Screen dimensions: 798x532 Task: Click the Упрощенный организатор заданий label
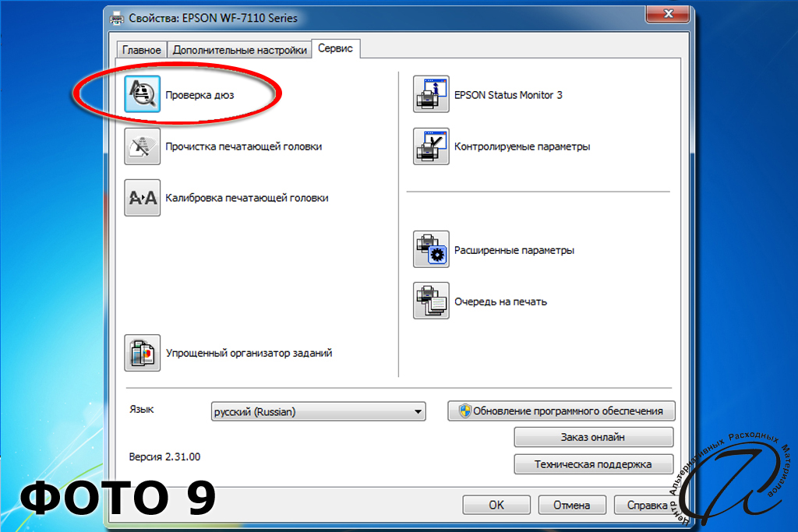249,353
